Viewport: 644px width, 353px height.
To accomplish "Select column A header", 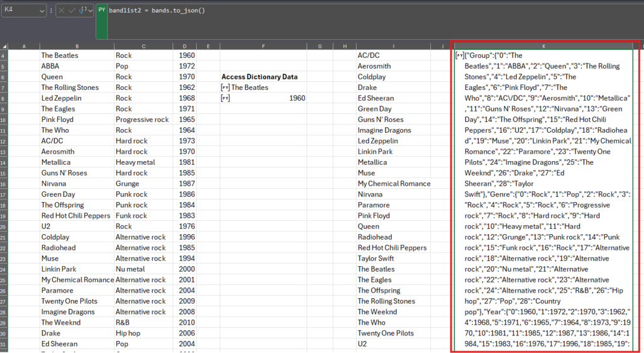I will point(24,47).
